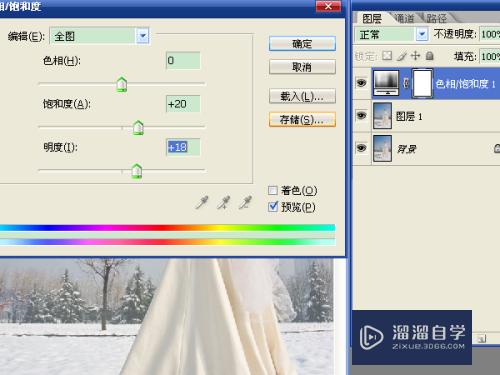Toggle lock image pixels brush icon
Viewport: 500px width, 375px height.
tap(402, 56)
